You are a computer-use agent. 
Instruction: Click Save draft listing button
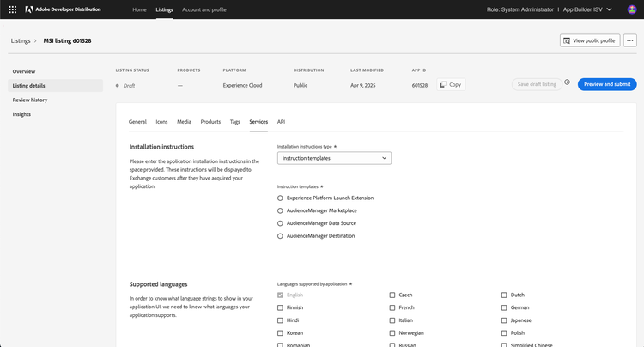click(x=537, y=84)
